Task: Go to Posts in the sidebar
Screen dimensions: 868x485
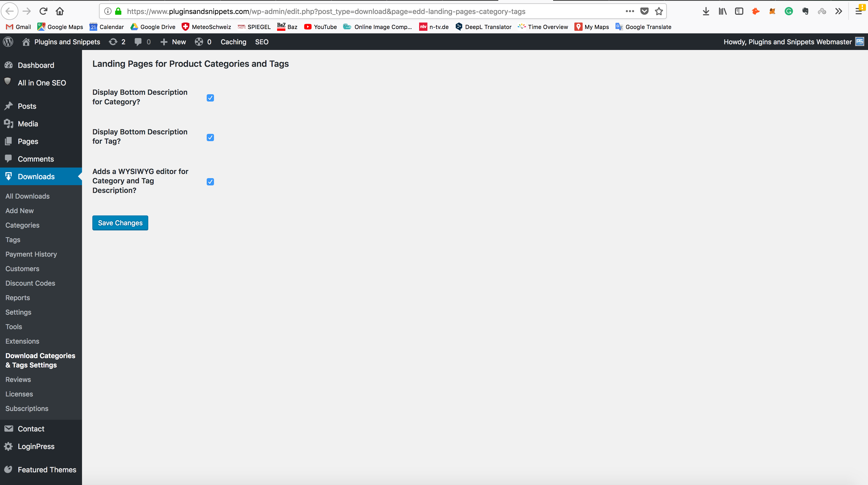Action: (x=41, y=106)
